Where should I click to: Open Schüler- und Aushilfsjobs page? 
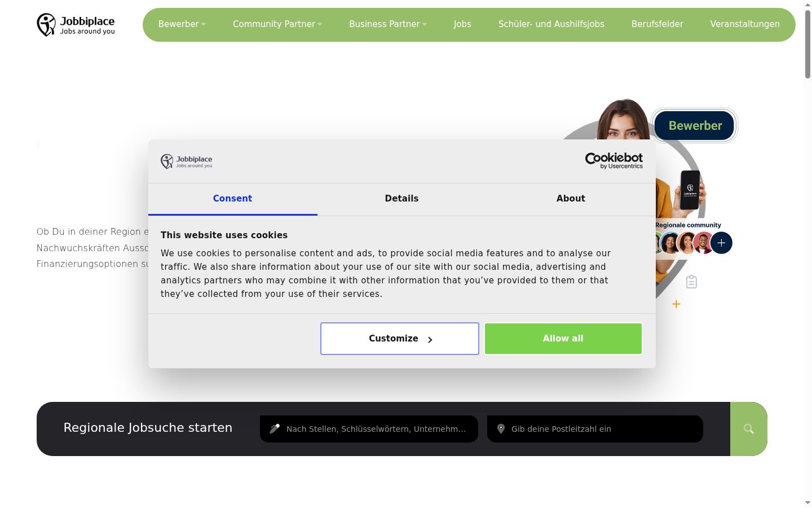tap(551, 24)
